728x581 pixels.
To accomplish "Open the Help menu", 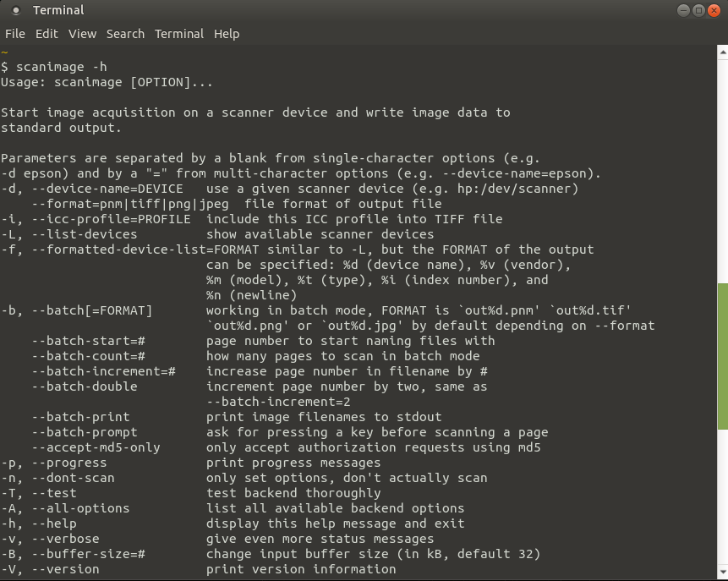I will pos(227,34).
